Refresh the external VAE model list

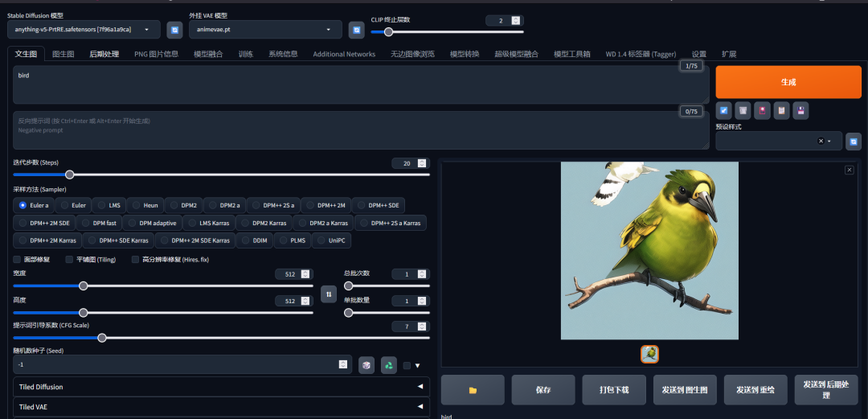coord(357,30)
